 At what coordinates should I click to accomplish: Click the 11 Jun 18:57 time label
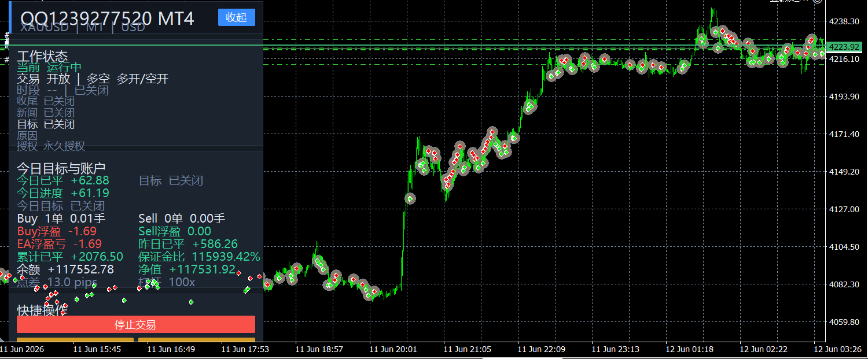[319, 350]
